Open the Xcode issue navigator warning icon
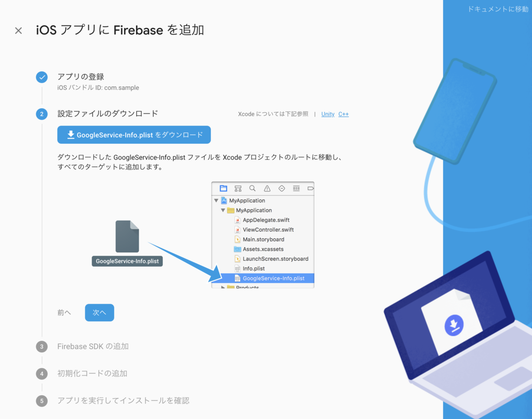 (268, 188)
